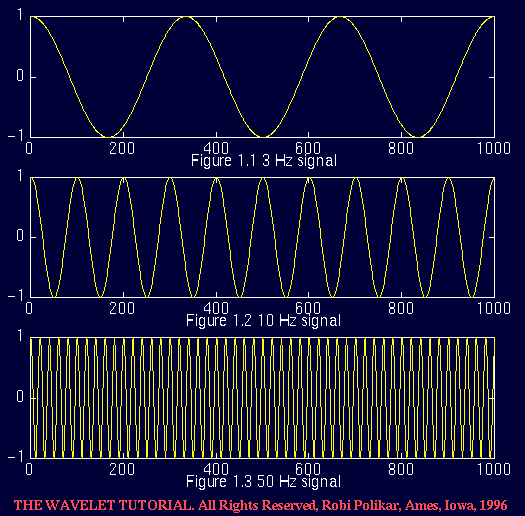This screenshot has width=525, height=516.
Task: Click the 600 axis label of the 50 Hz plot
Action: (x=308, y=469)
